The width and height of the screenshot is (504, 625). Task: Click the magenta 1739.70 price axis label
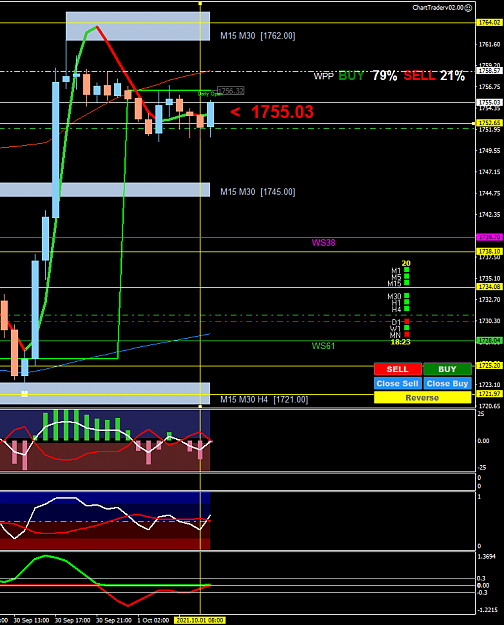490,237
